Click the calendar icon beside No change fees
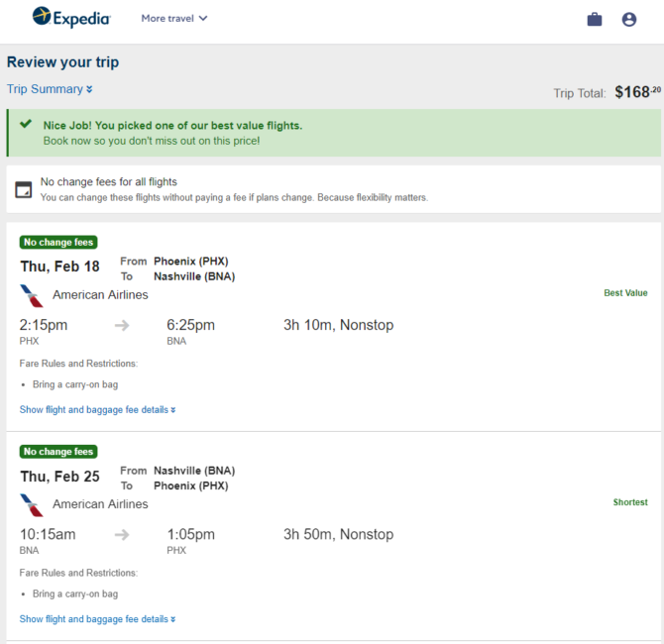The width and height of the screenshot is (664, 644). (24, 189)
